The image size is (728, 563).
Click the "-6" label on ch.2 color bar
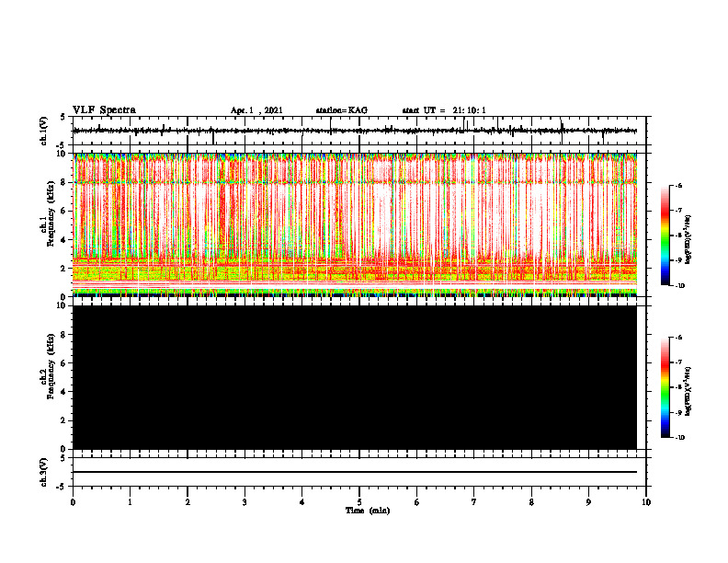(678, 338)
